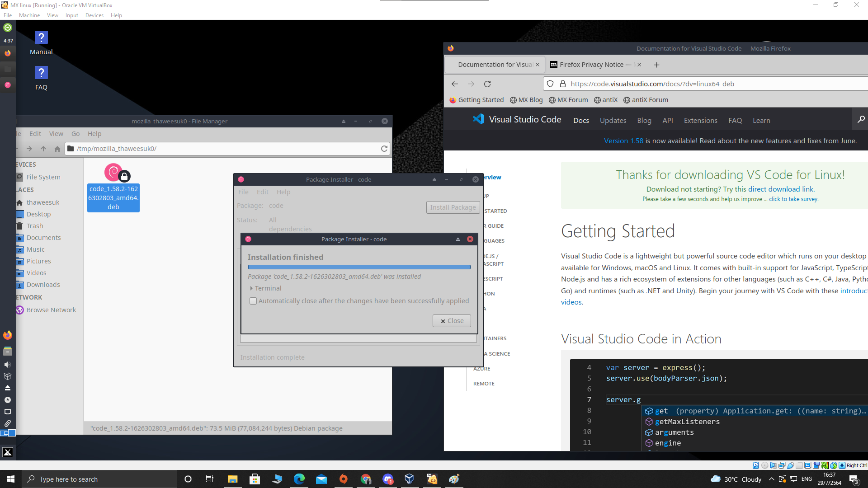Click the Install Package button
868x488 pixels.
(453, 207)
